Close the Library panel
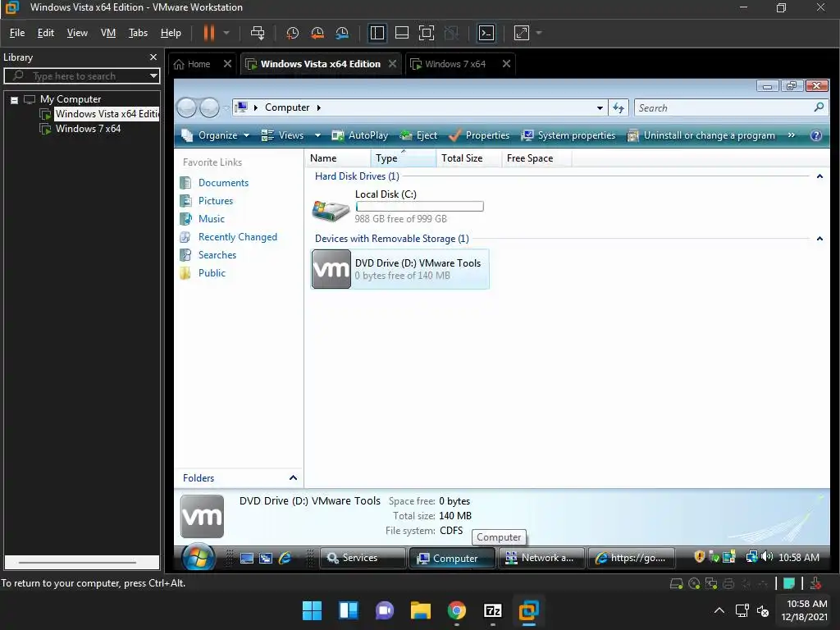The width and height of the screenshot is (840, 630). point(153,57)
